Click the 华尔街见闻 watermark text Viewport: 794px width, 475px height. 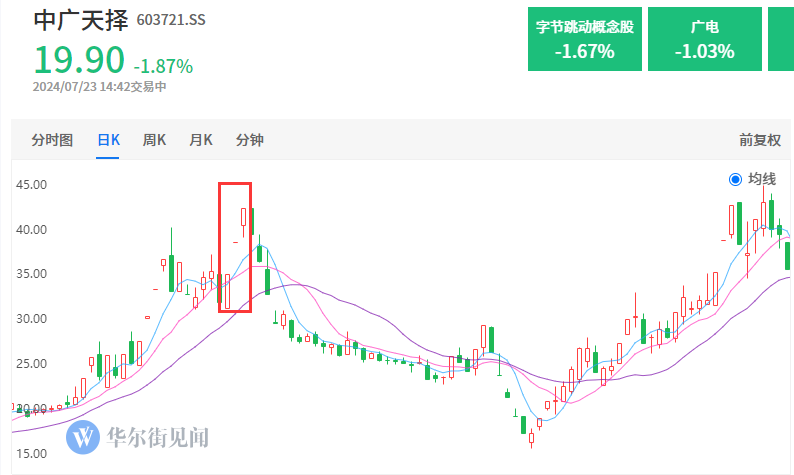tap(157, 437)
